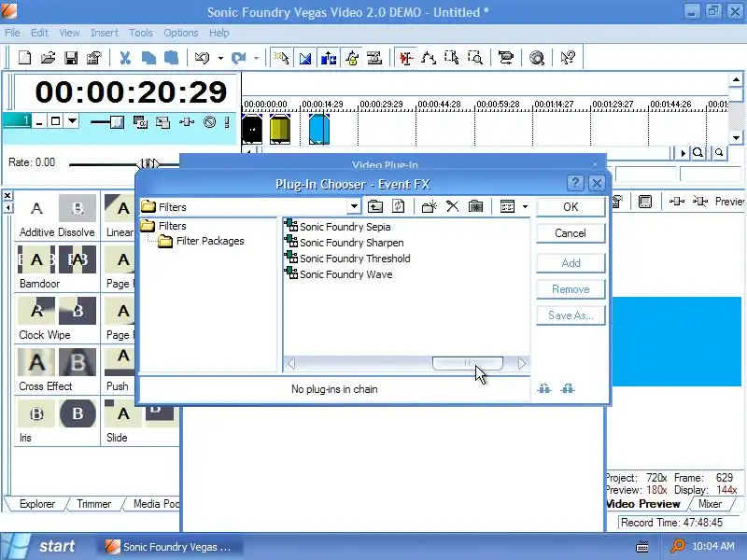
Task: Open project properties from the main toolbar
Action: [x=94, y=58]
